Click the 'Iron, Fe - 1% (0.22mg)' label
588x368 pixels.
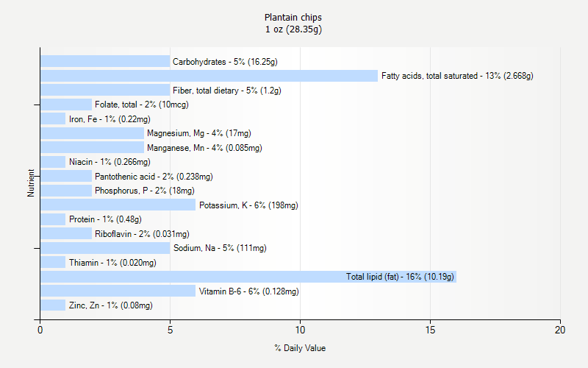click(x=110, y=119)
